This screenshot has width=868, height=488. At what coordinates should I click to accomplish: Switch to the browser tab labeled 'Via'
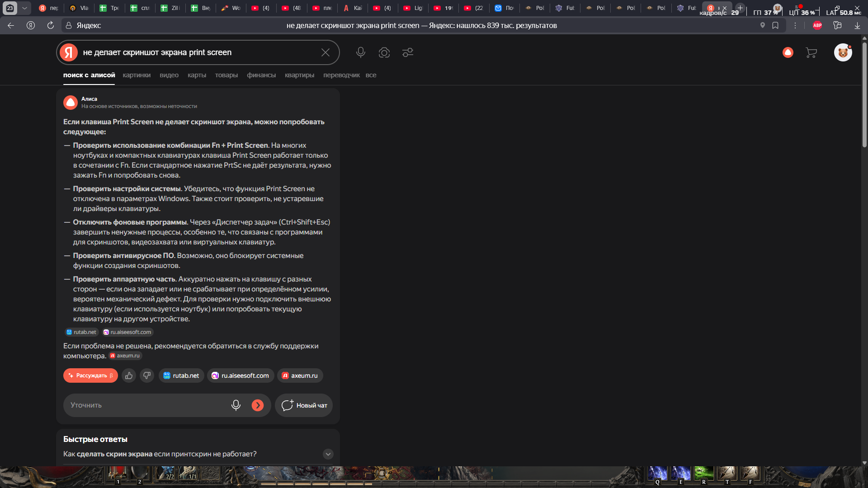[x=79, y=8]
